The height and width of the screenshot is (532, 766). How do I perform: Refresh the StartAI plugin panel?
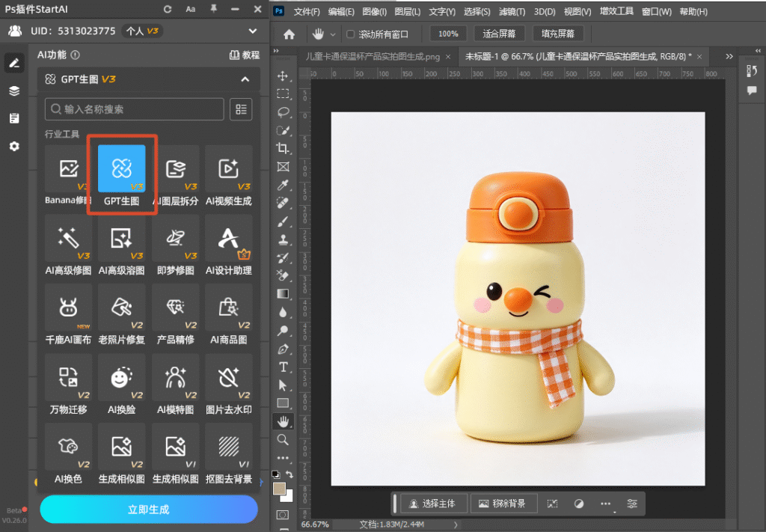(x=168, y=9)
